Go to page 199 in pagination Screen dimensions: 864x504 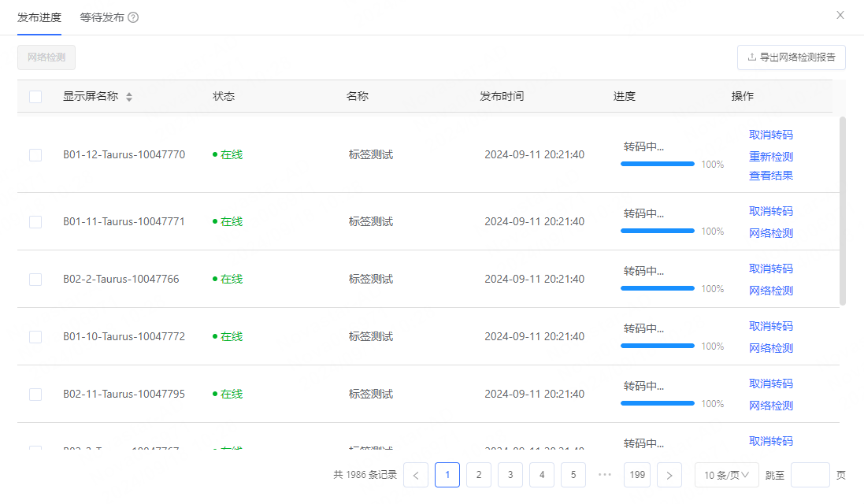point(636,475)
